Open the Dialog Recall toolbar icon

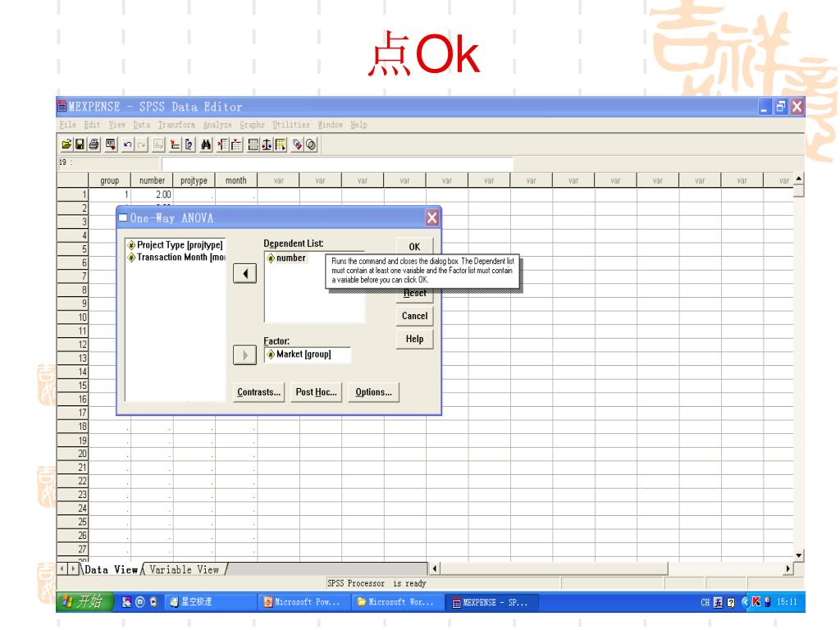(x=111, y=144)
